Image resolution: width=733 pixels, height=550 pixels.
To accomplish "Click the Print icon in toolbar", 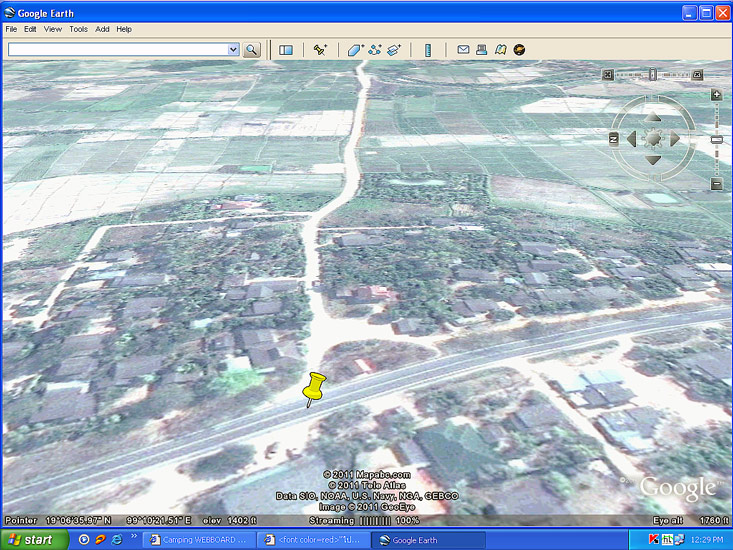I will click(x=481, y=49).
